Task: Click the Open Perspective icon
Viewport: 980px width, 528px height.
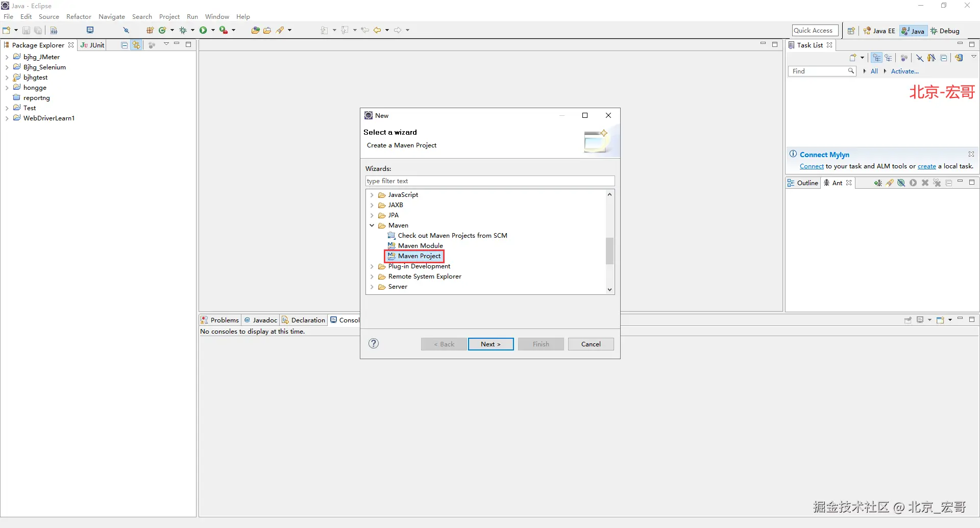Action: 851,31
